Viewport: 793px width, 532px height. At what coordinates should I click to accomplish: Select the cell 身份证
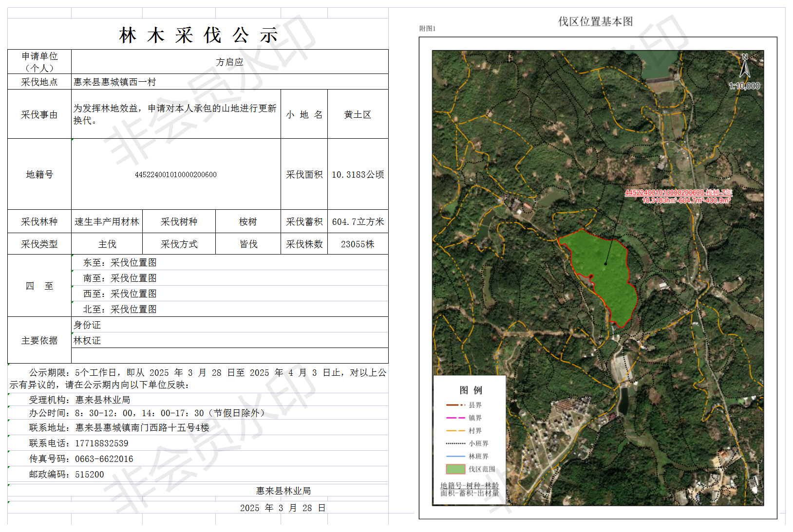[230, 325]
